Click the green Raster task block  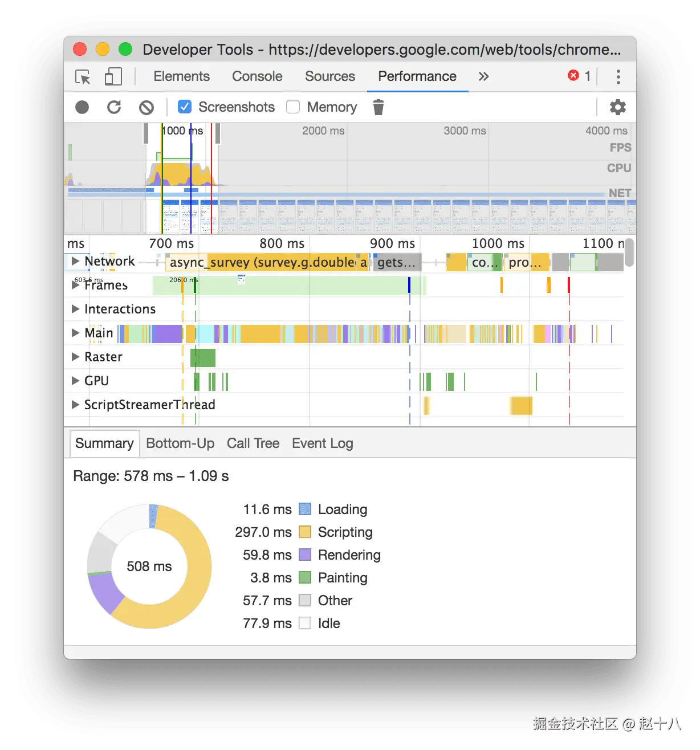tap(203, 357)
